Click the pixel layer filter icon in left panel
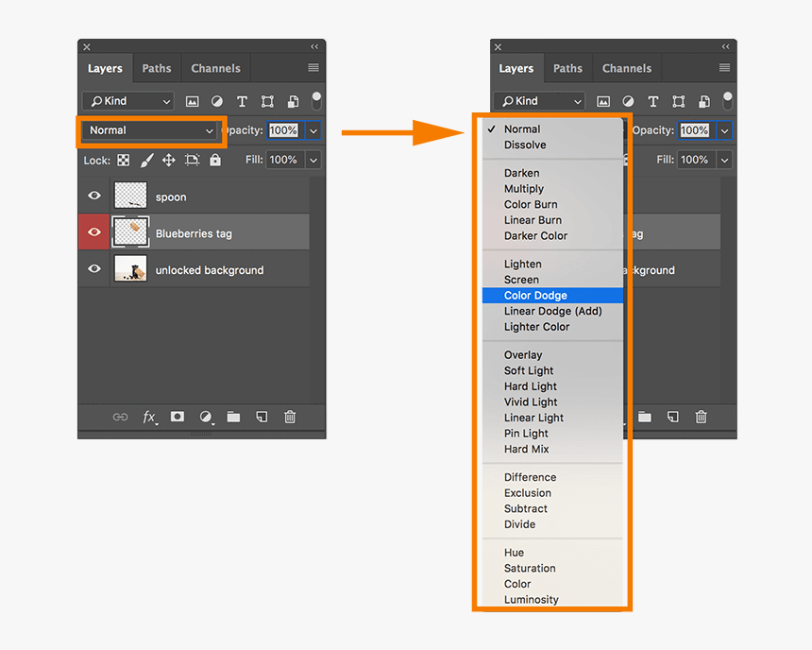This screenshot has width=812, height=650. pyautogui.click(x=193, y=101)
